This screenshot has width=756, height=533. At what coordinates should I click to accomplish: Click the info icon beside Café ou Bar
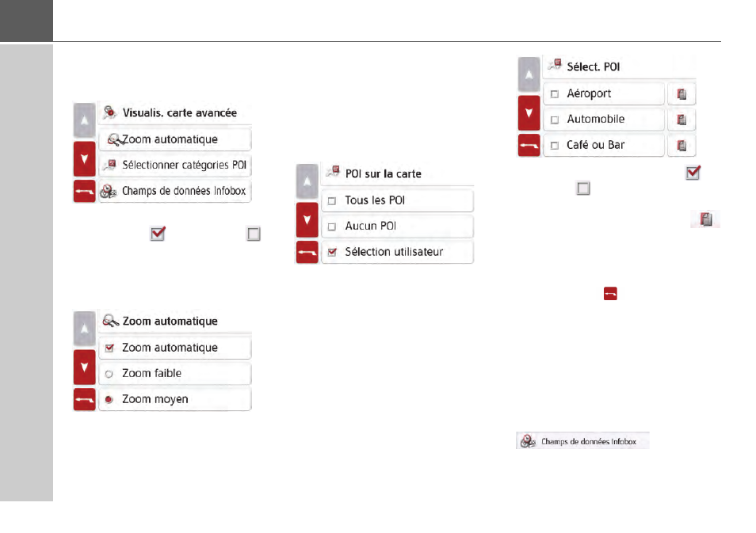pos(682,145)
